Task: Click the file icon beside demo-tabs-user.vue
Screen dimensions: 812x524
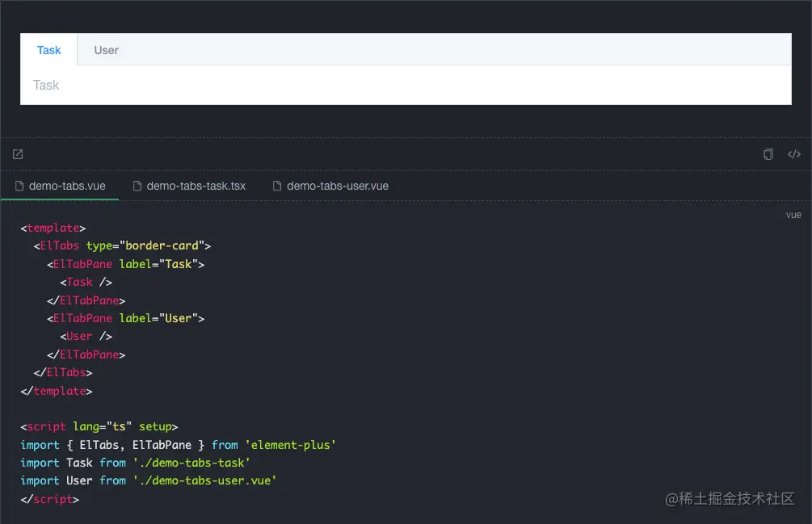Action: click(x=277, y=186)
